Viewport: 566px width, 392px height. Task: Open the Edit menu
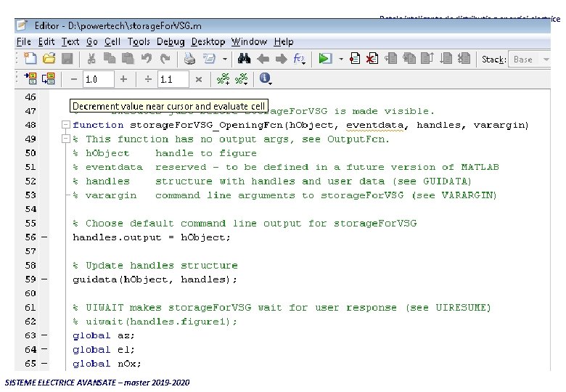(x=46, y=42)
